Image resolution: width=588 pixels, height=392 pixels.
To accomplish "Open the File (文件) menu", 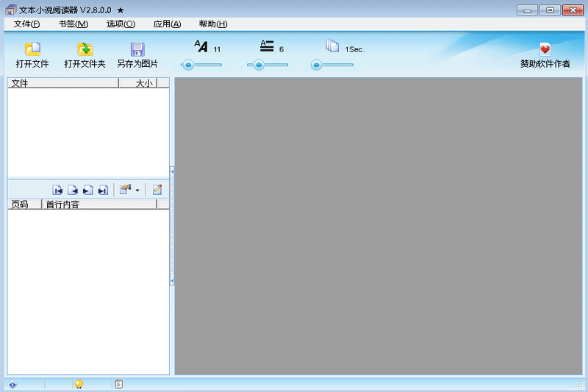I will coord(26,24).
